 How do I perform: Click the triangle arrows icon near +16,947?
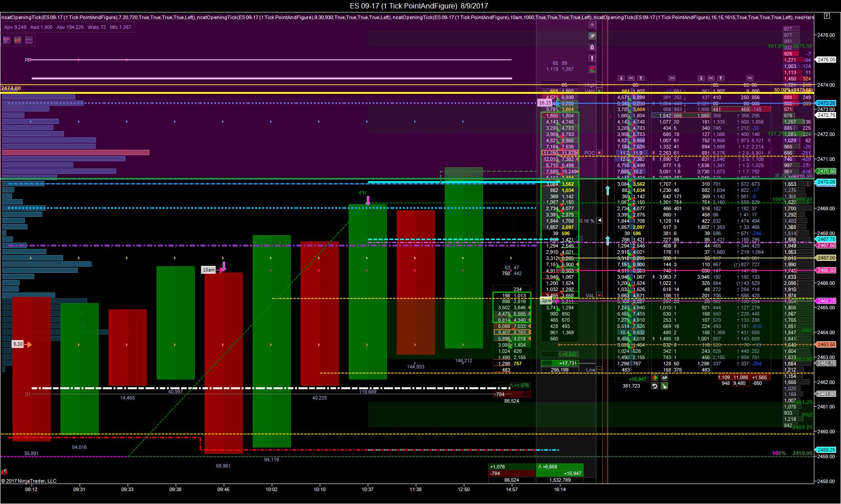pos(664,378)
